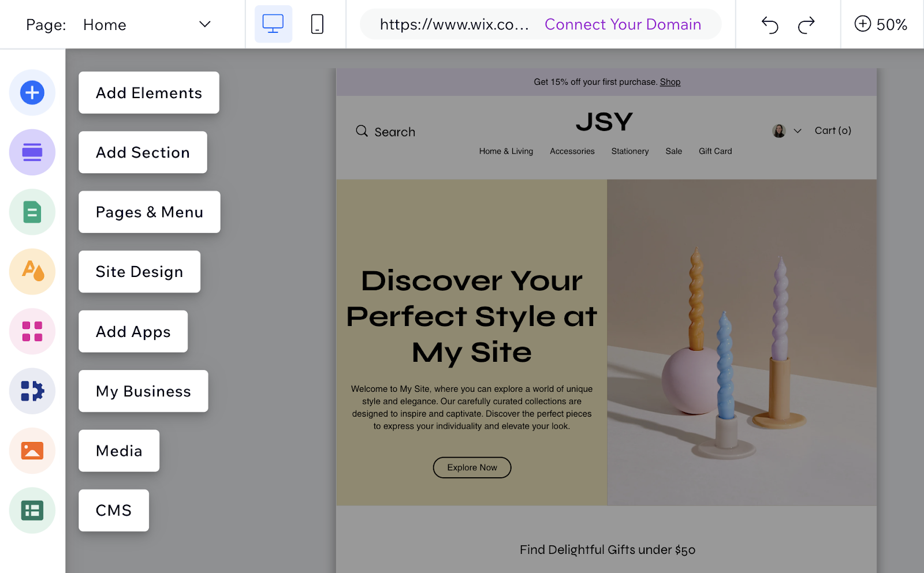Click the Pages & Menu label button
The image size is (924, 573).
click(150, 212)
